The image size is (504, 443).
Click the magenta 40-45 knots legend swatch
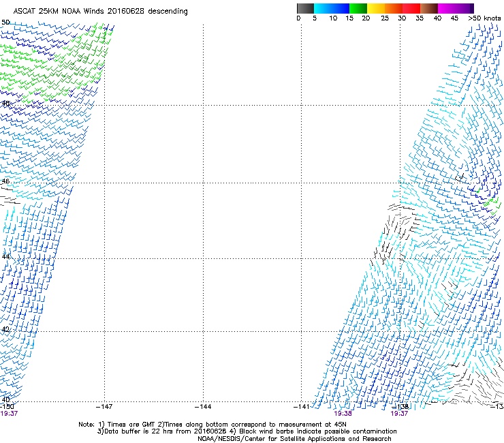pos(447,8)
